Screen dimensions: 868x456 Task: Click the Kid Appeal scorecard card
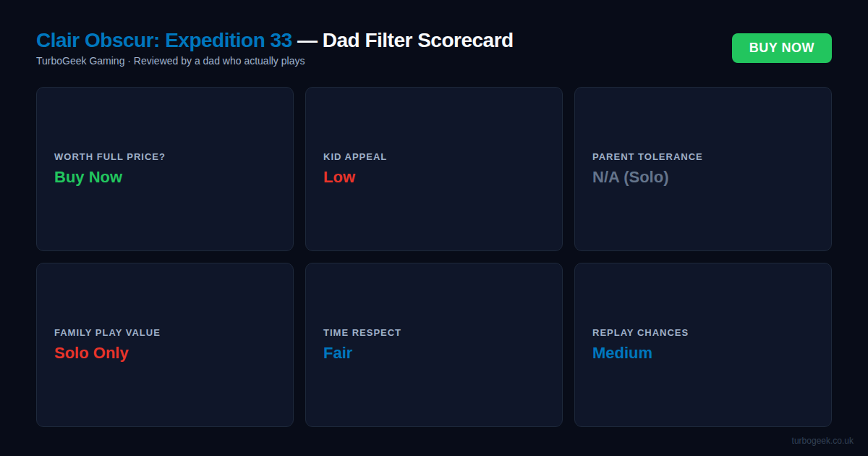pyautogui.click(x=434, y=217)
